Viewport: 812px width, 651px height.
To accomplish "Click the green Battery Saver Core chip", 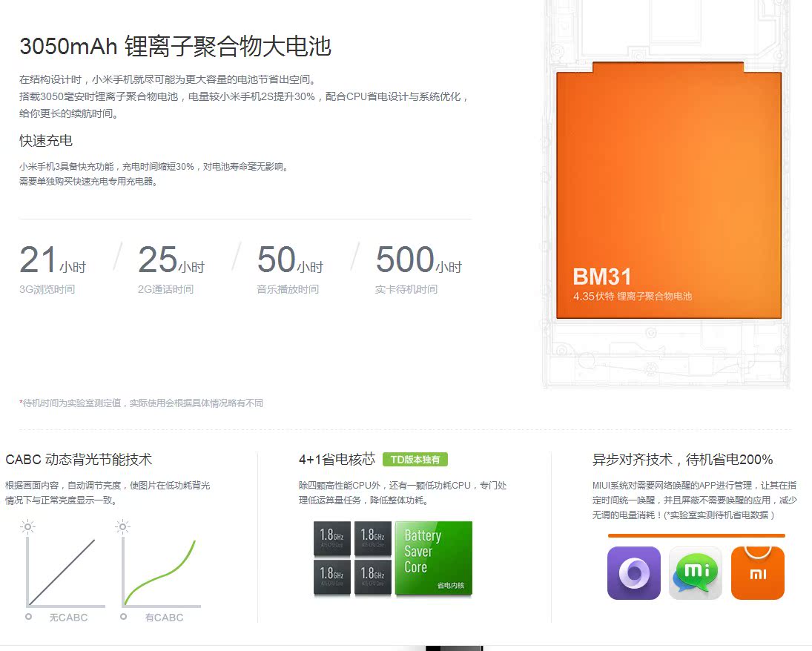I will (x=434, y=558).
